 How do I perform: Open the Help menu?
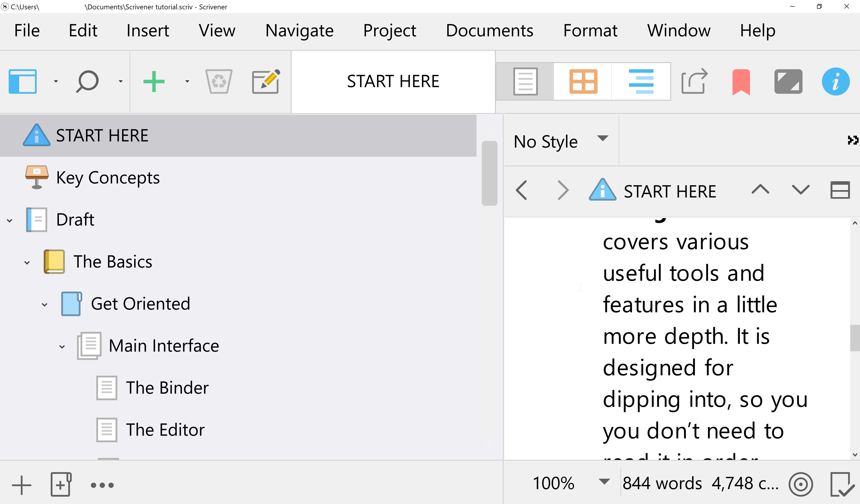[x=758, y=31]
